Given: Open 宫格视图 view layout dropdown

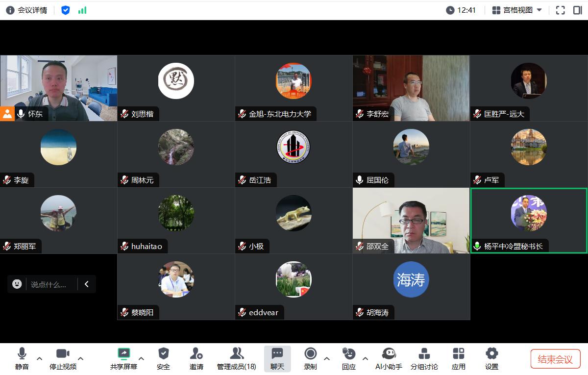Looking at the screenshot, I should (x=517, y=10).
